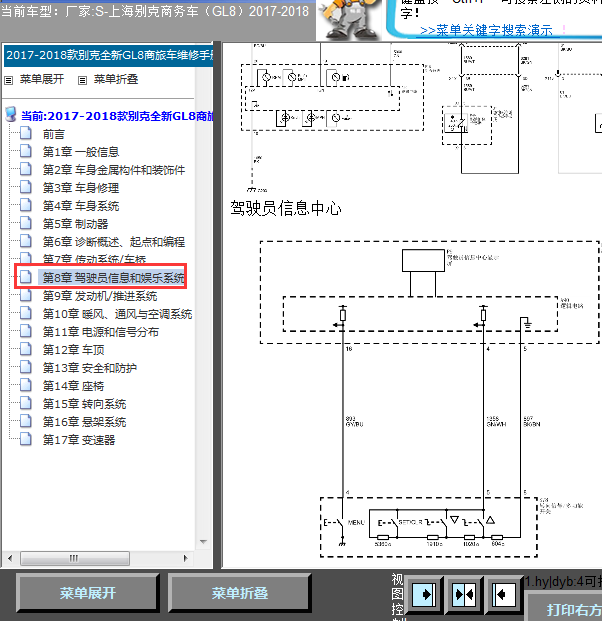Open 第9章 发动机/推进系统
The image size is (602, 624).
pyautogui.click(x=100, y=296)
